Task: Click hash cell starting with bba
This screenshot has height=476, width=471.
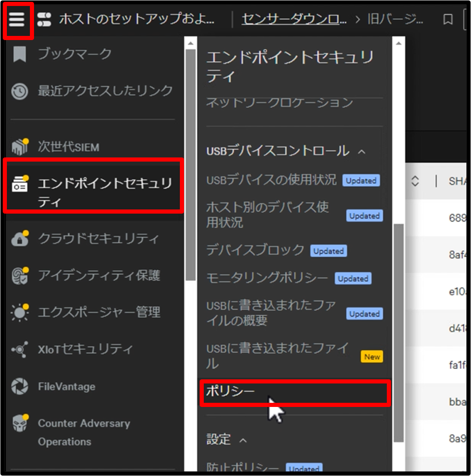Action: [457, 402]
